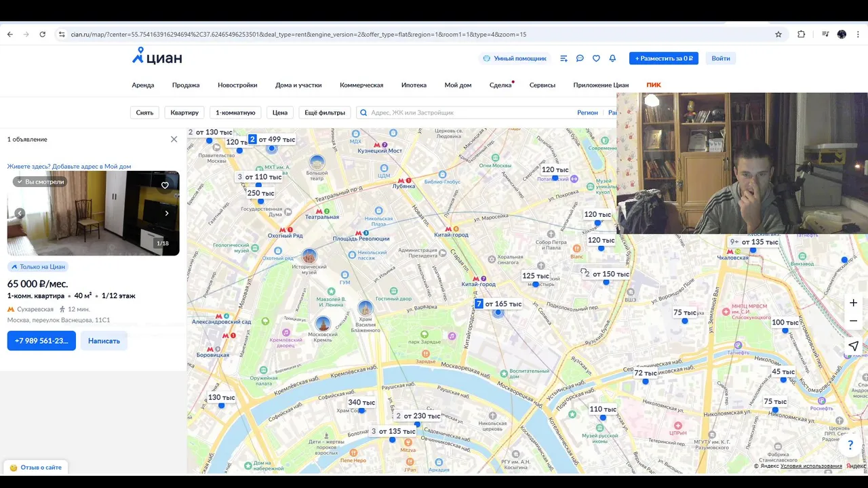Open the Новостройки menu
Screen dimensions: 868x488
(x=237, y=85)
